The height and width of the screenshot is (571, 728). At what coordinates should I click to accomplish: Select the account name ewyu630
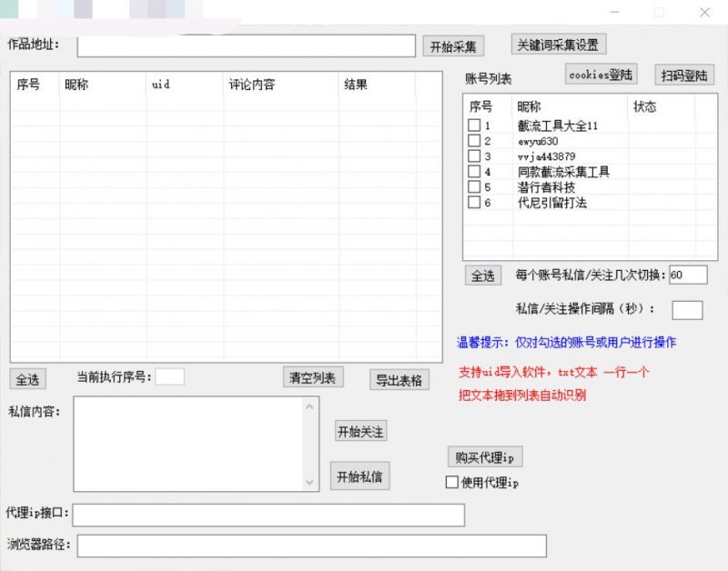pyautogui.click(x=538, y=141)
